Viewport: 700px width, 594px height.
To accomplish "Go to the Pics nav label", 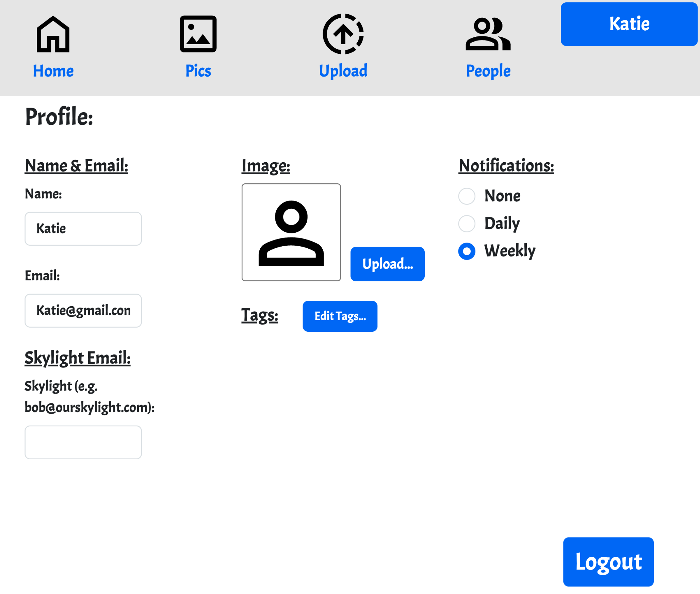I will click(x=198, y=71).
